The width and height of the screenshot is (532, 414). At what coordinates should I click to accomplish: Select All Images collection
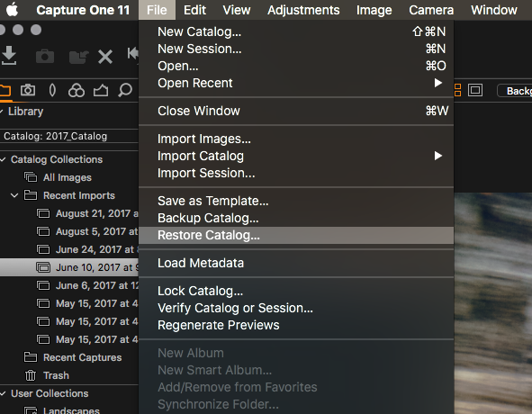[x=68, y=177]
